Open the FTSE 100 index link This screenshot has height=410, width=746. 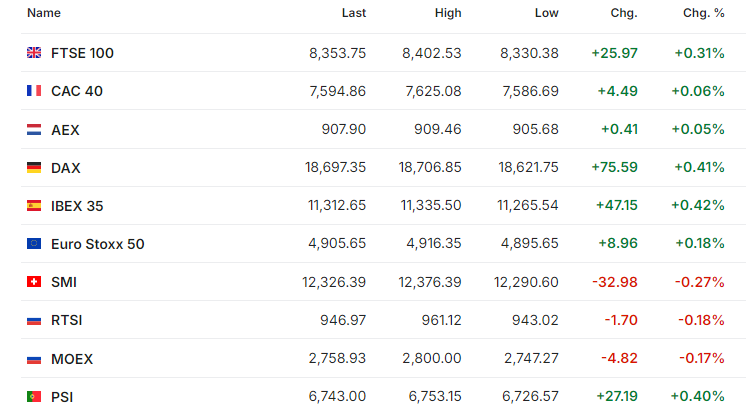tap(82, 53)
